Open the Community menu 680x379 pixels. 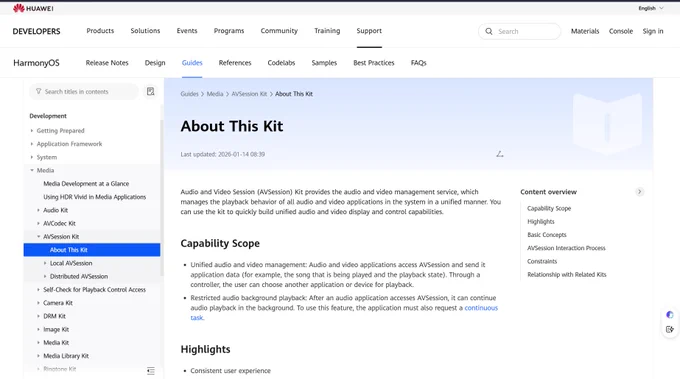[279, 31]
